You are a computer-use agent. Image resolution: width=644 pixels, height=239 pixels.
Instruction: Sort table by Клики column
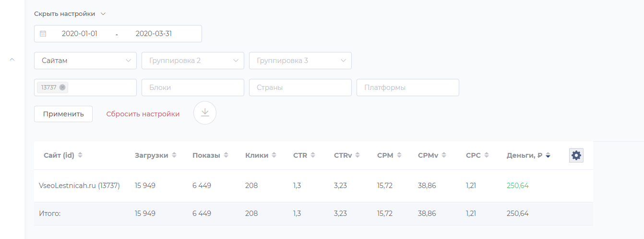click(x=261, y=155)
